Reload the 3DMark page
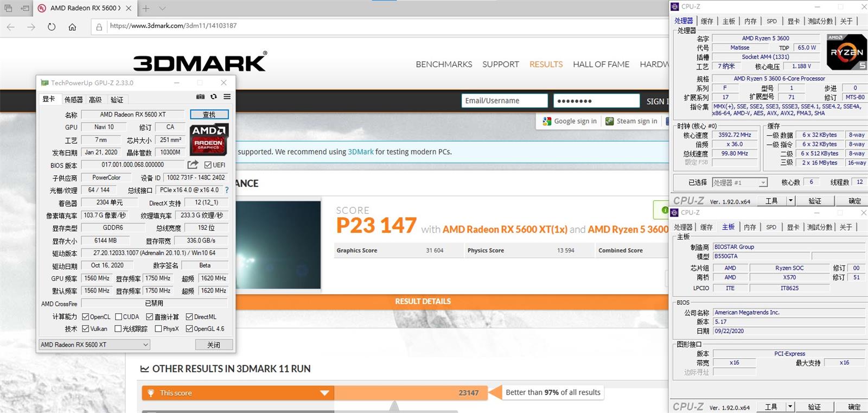Screen dimensions: 868x413 [x=52, y=26]
